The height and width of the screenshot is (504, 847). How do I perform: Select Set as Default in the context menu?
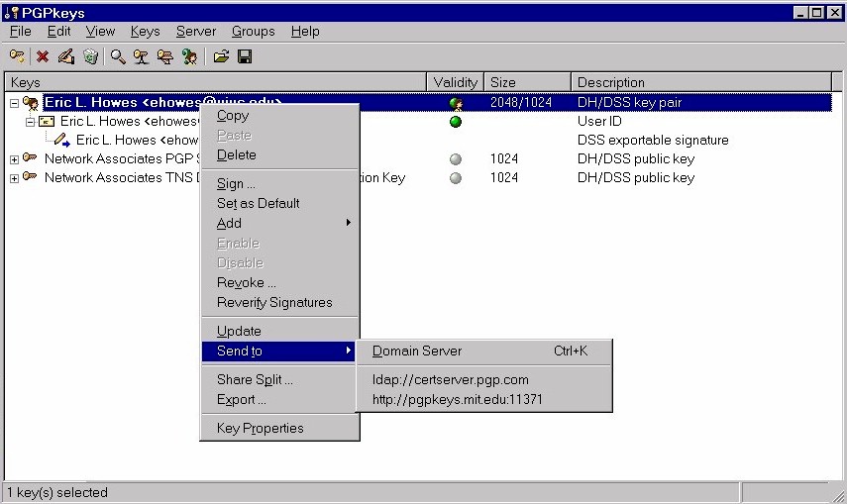[x=279, y=203]
